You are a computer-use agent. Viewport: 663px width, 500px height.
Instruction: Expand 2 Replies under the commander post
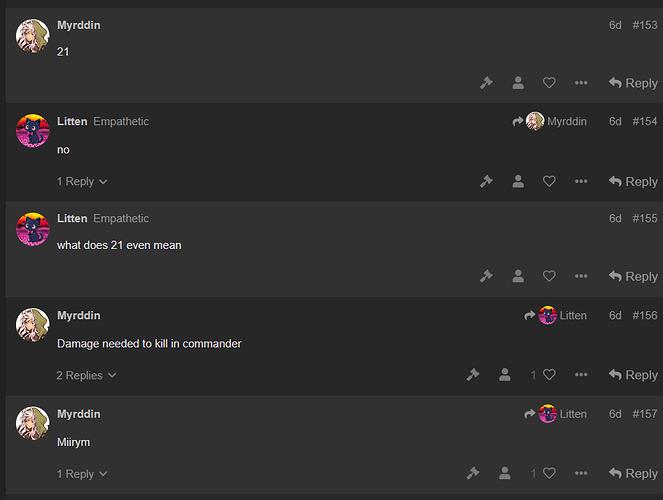[86, 375]
